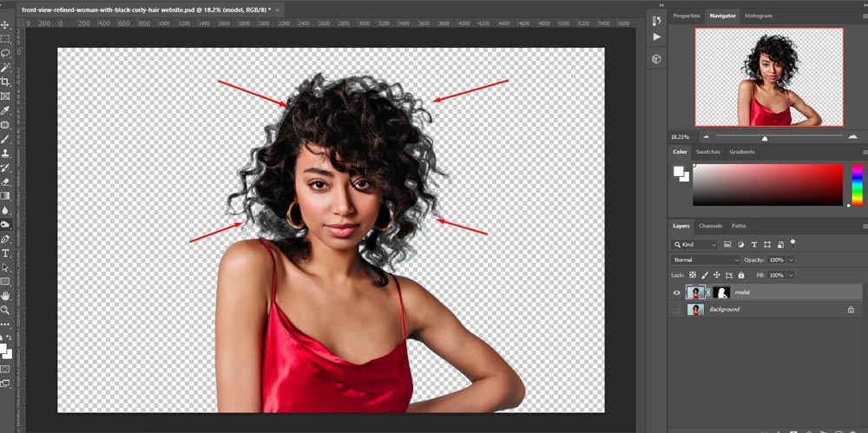
Task: Close the document tab for the PSD file
Action: click(x=277, y=10)
